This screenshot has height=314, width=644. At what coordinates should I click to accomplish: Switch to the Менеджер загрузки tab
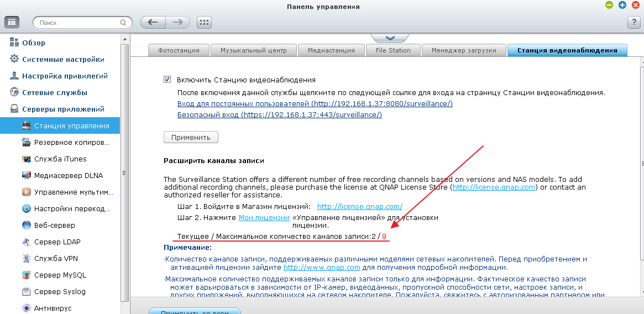click(x=464, y=50)
